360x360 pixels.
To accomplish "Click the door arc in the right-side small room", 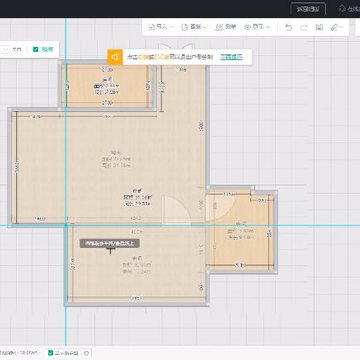I will coord(221,208).
